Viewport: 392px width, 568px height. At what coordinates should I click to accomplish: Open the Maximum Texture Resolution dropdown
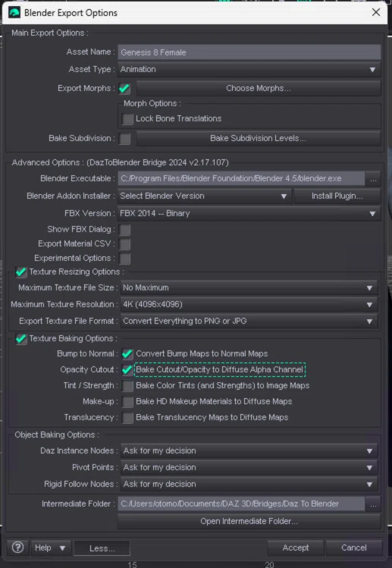pos(249,305)
